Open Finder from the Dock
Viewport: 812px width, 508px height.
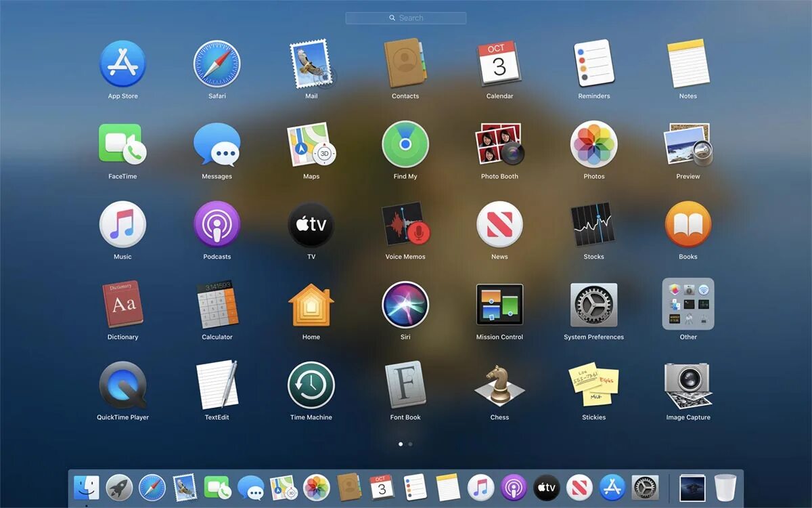[x=87, y=487]
